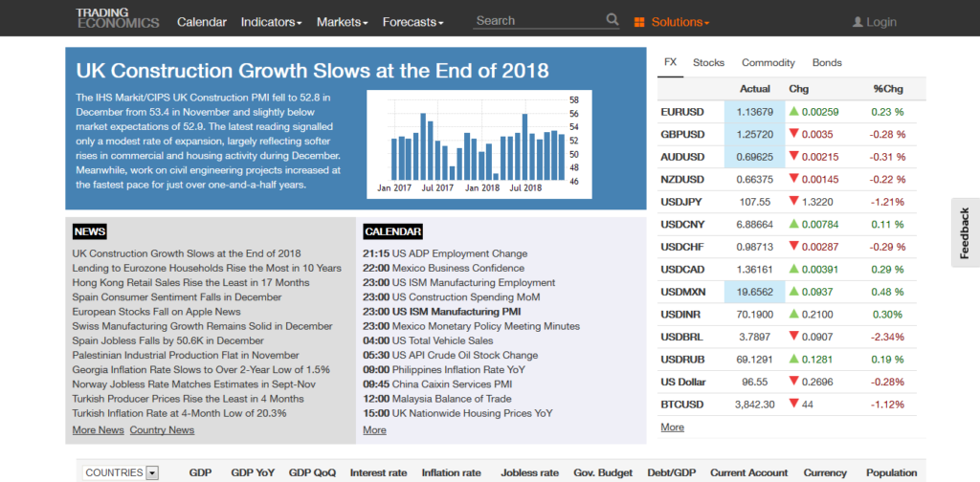Open Turkish Inflation Rate news item
The image size is (980, 482).
pos(179,413)
